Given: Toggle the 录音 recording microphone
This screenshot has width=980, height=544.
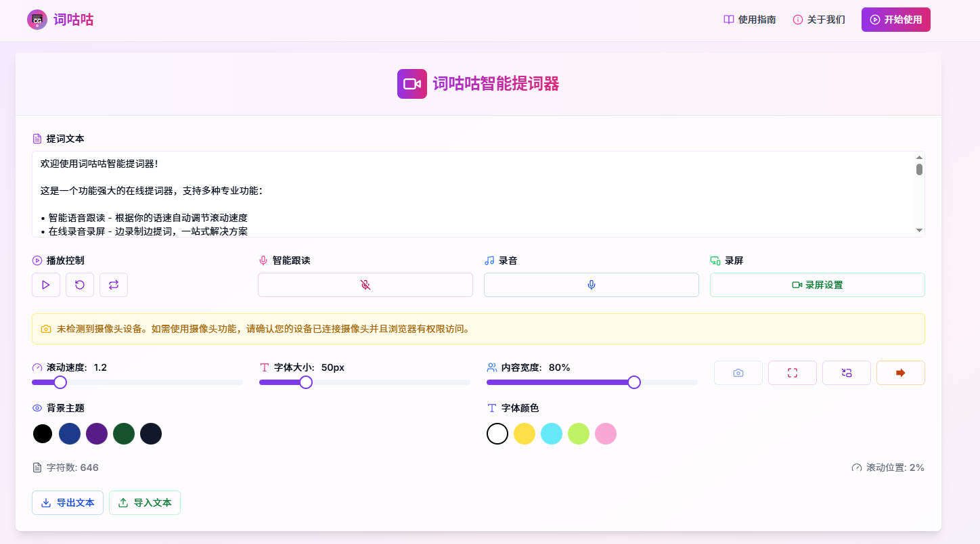Looking at the screenshot, I should point(591,284).
